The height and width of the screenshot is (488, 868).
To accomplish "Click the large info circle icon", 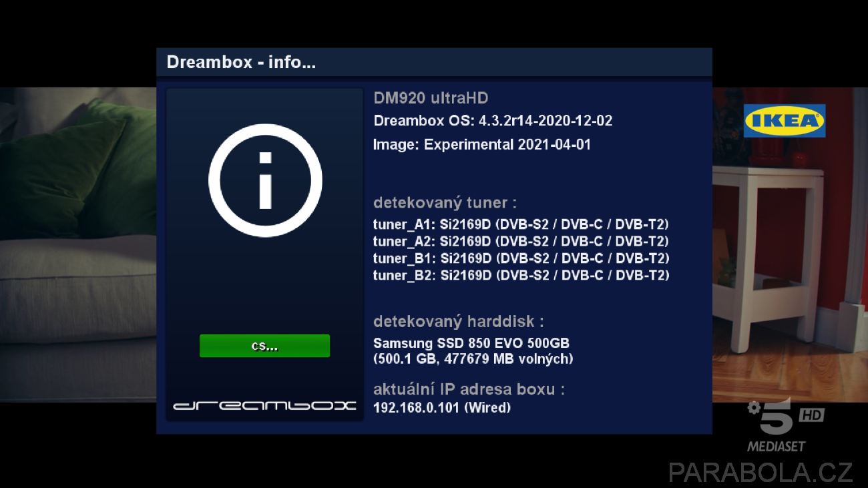I will click(265, 180).
